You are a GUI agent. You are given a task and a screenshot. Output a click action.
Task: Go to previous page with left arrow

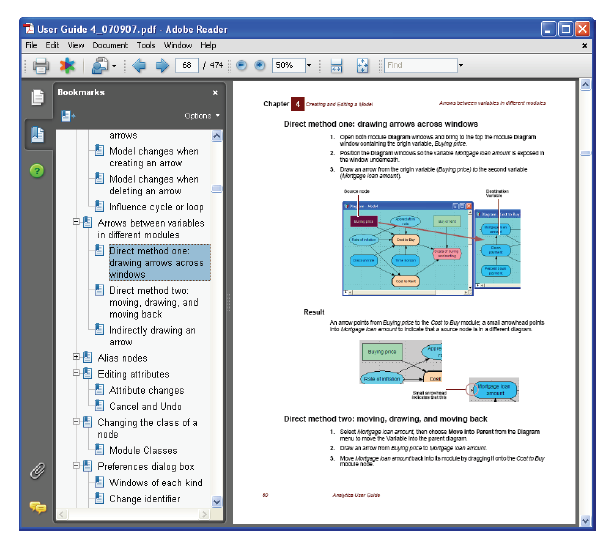[x=138, y=65]
